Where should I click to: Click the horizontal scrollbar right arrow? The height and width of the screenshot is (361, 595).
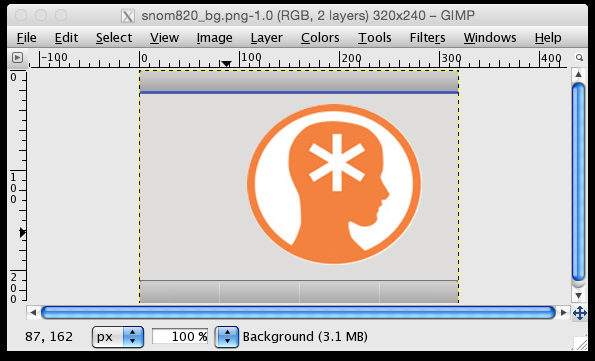[564, 313]
